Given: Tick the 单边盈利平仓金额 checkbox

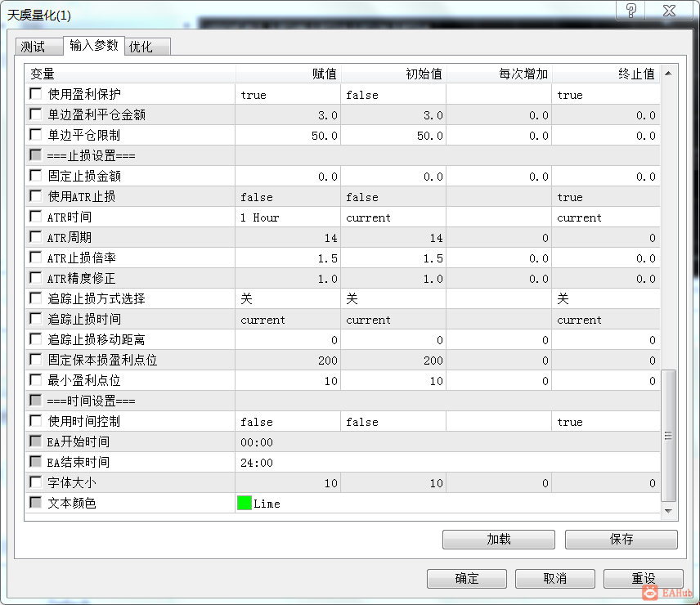Looking at the screenshot, I should click(x=36, y=114).
